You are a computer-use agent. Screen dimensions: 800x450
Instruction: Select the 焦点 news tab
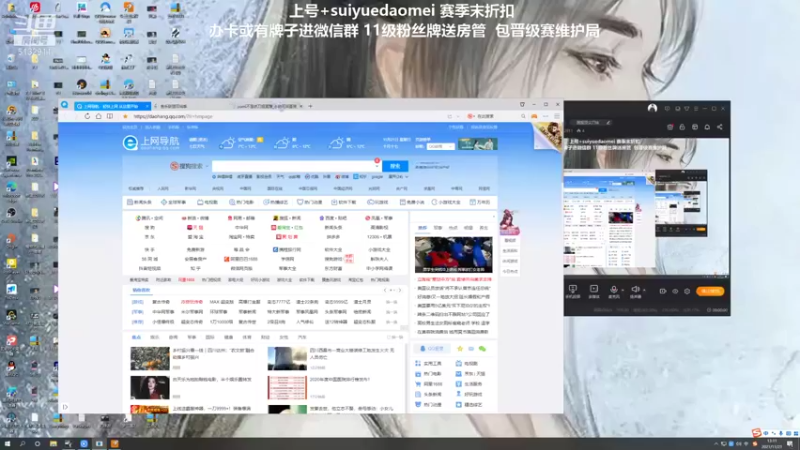(x=136, y=337)
